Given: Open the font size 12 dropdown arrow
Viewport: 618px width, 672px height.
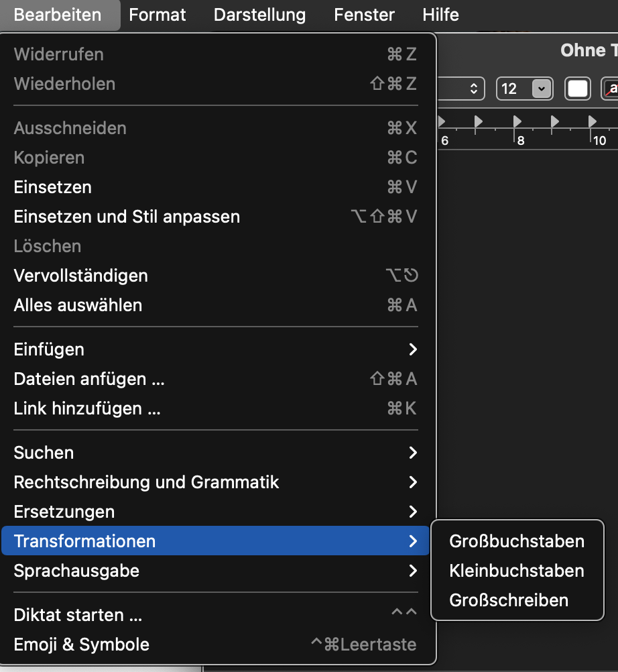Looking at the screenshot, I should [541, 89].
